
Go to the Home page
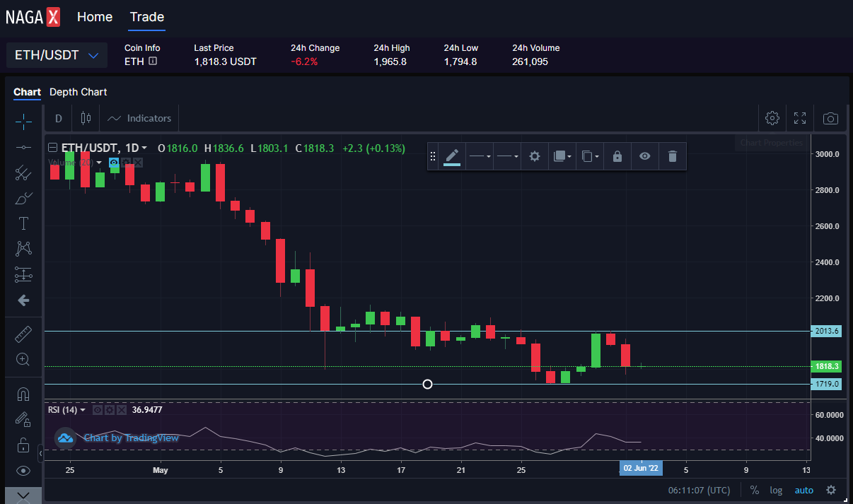(x=95, y=17)
